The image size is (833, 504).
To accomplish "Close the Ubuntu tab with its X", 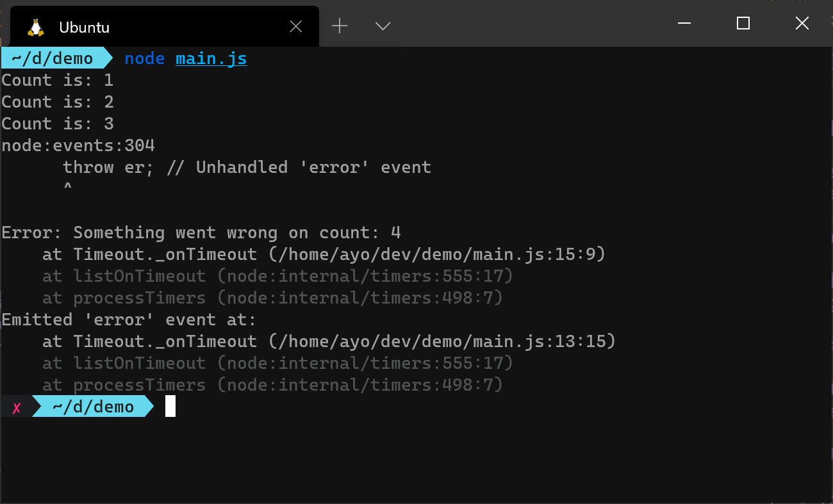I will click(x=295, y=26).
